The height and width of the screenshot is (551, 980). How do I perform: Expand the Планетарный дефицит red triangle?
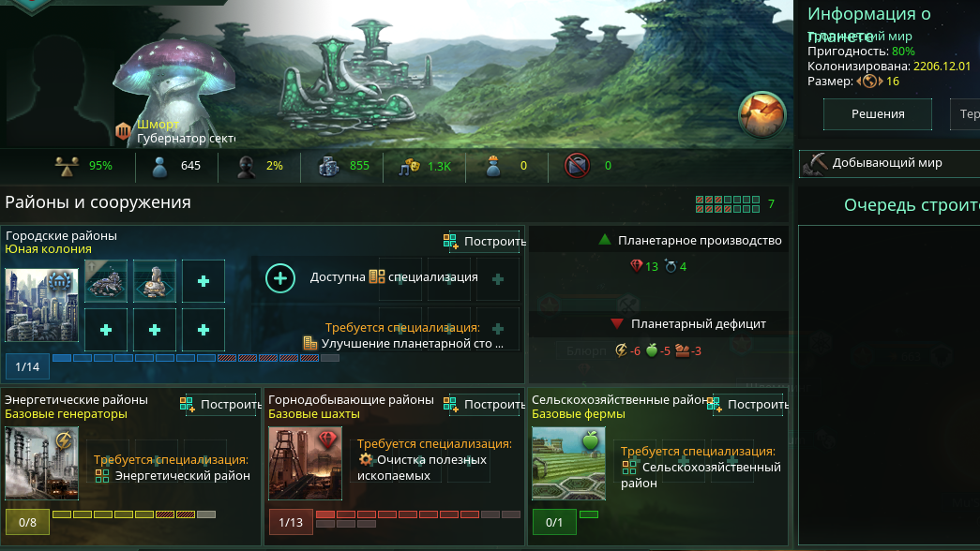pos(617,323)
